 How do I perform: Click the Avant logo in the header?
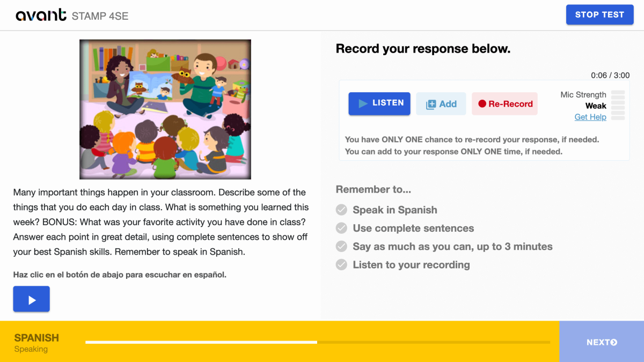41,15
